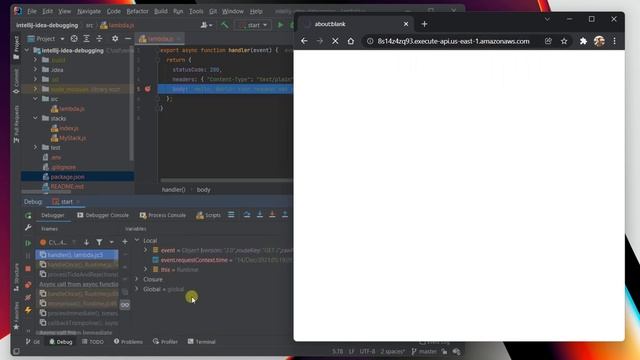Open the Problems tool window
This screenshot has height=360, width=640.
(x=128, y=342)
